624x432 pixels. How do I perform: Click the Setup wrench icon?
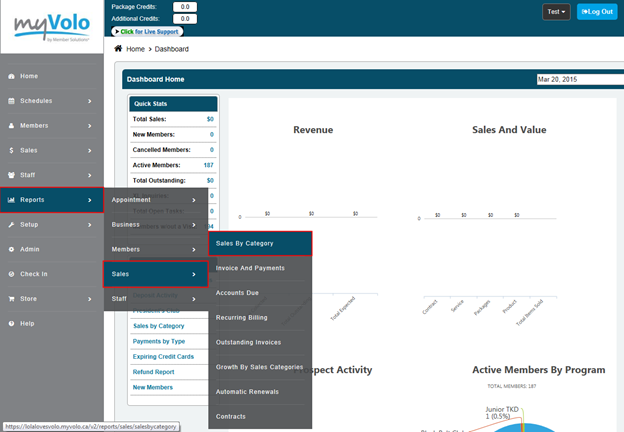click(x=11, y=225)
